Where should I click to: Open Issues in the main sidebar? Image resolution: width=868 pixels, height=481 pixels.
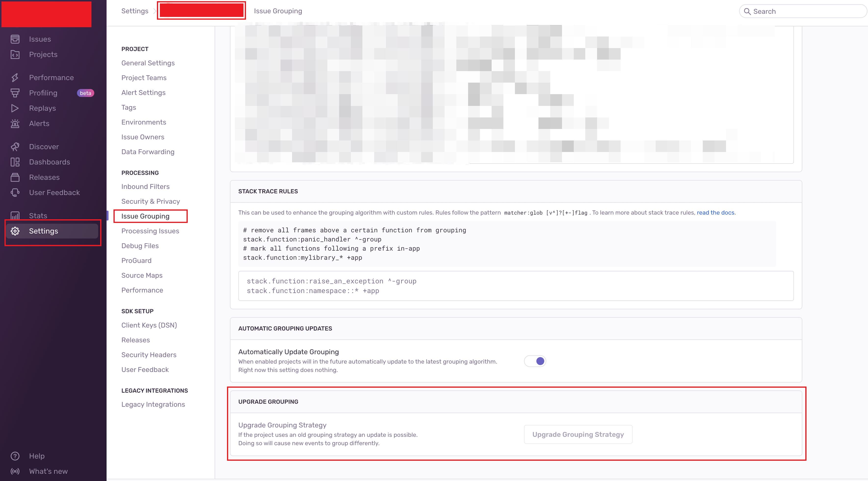(x=40, y=39)
